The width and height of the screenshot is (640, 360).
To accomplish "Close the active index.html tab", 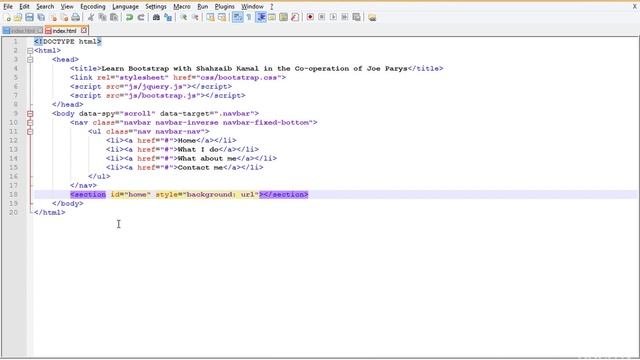I will pos(84,30).
